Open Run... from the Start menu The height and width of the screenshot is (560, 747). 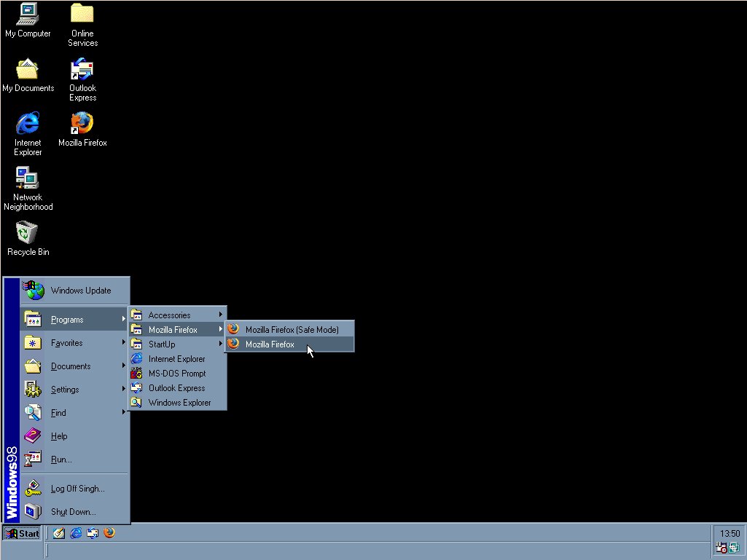point(74,459)
